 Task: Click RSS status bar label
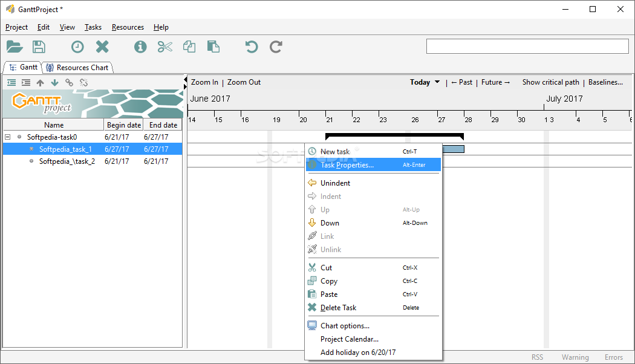537,357
